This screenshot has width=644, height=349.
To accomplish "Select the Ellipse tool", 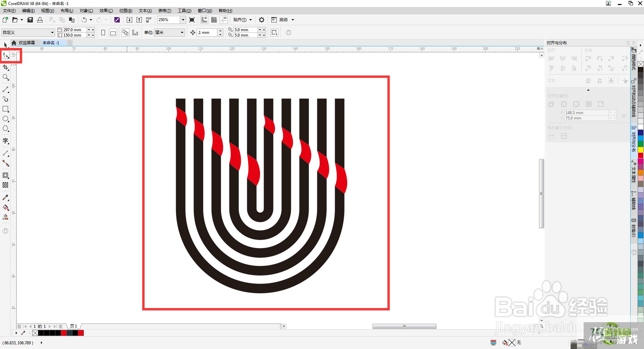I will click(6, 119).
